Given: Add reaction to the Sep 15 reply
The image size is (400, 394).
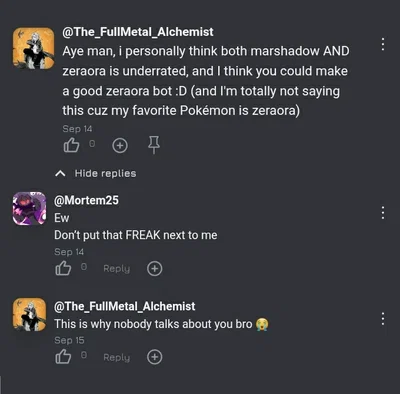Looking at the screenshot, I should (x=155, y=357).
